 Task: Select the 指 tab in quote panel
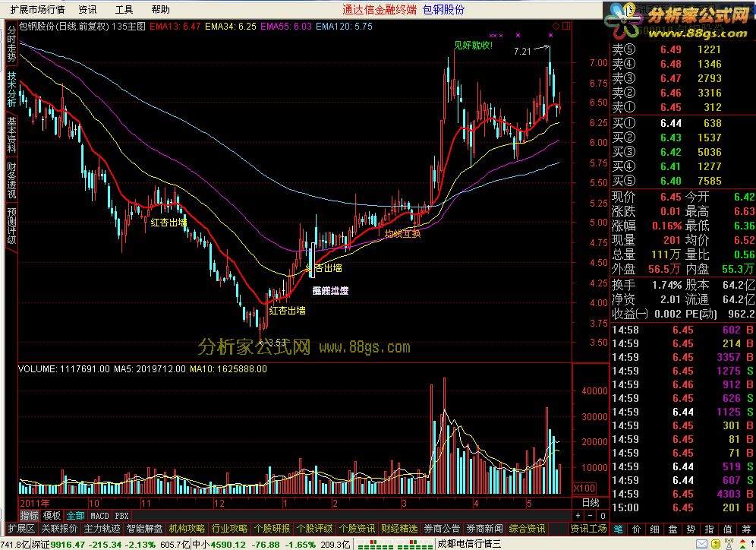pos(710,529)
